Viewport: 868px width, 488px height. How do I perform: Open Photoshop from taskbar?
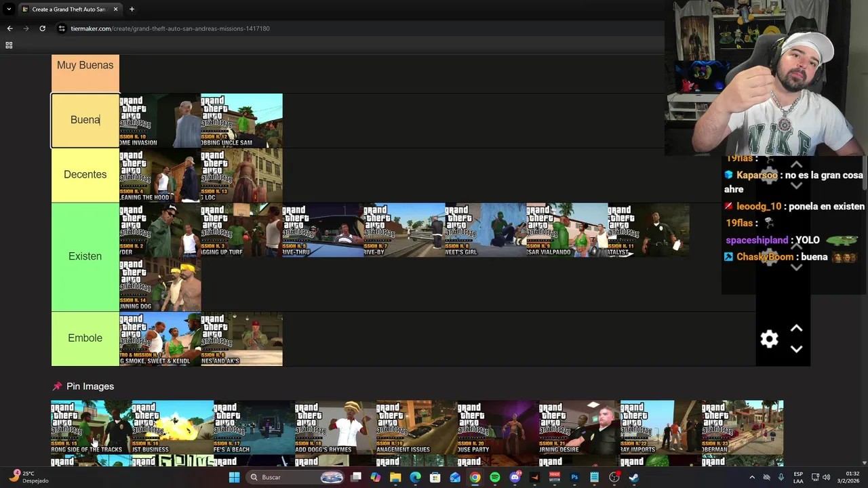[x=574, y=477]
